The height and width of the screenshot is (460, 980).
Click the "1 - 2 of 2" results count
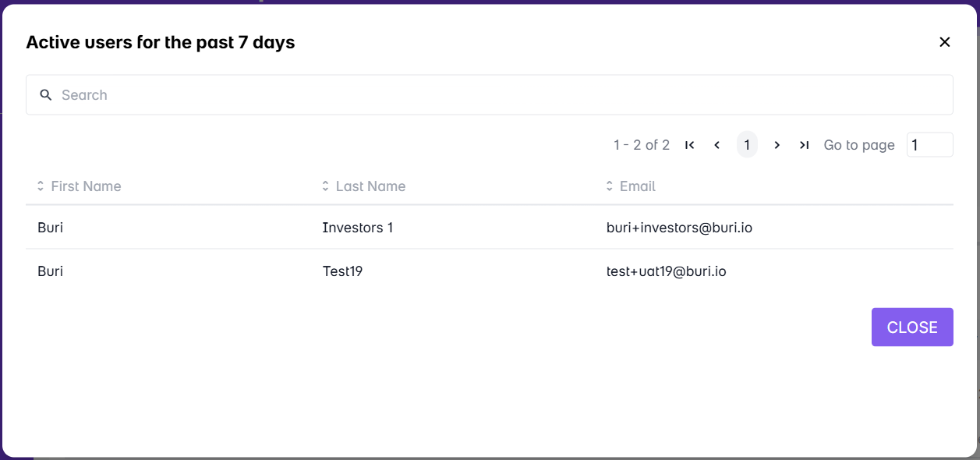[641, 145]
